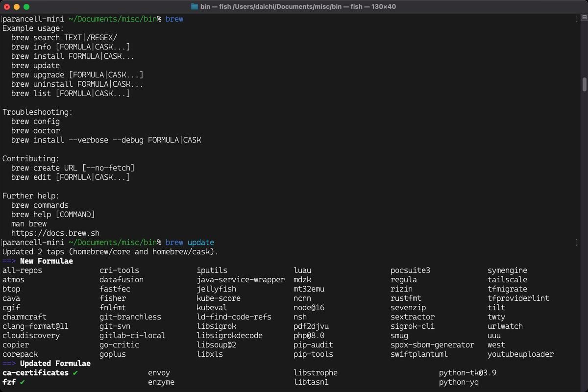
Task: Click the 'python-yq' updated formula
Action: (x=459, y=382)
